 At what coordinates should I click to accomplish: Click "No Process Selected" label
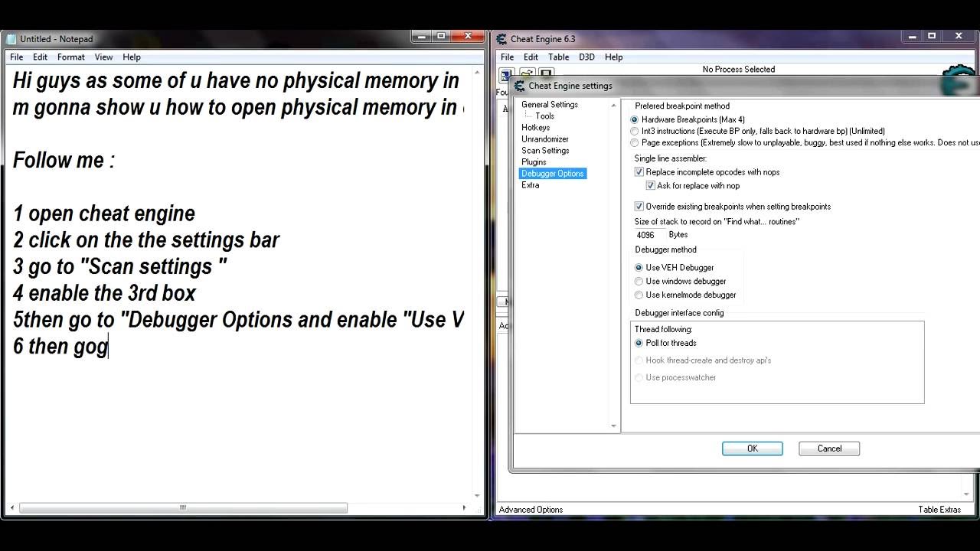click(739, 70)
